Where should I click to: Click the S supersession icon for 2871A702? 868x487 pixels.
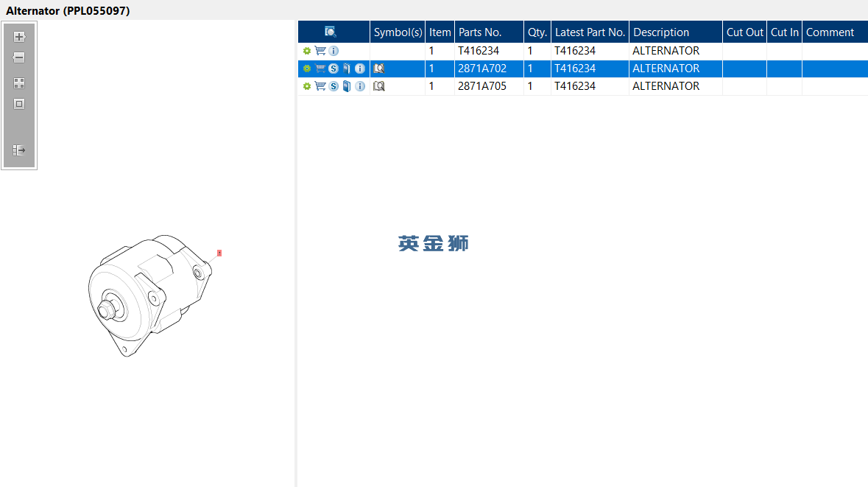click(x=334, y=69)
